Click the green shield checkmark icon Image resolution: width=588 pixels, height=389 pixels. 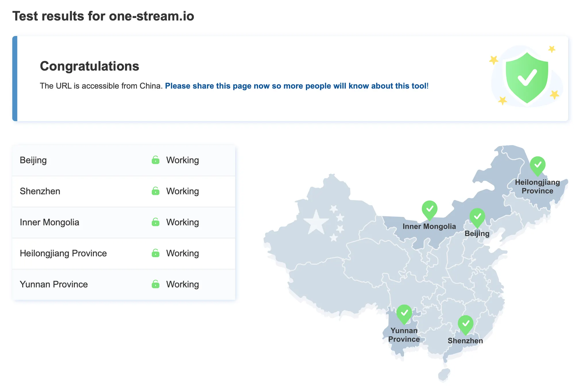tap(527, 77)
